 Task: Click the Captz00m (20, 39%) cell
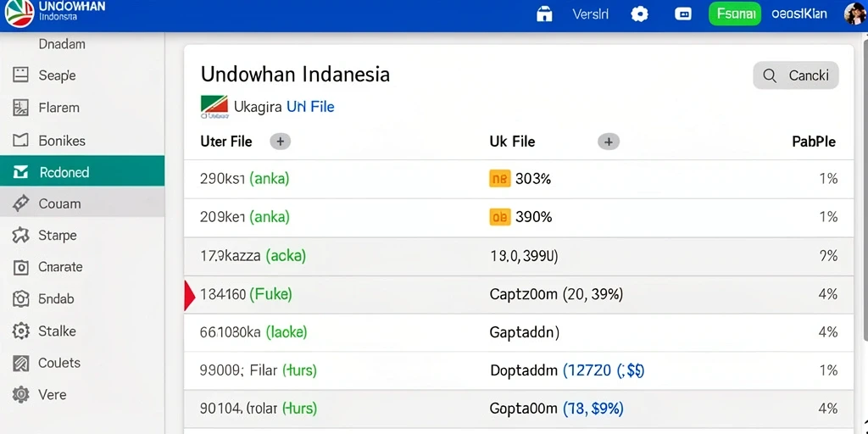pos(556,294)
